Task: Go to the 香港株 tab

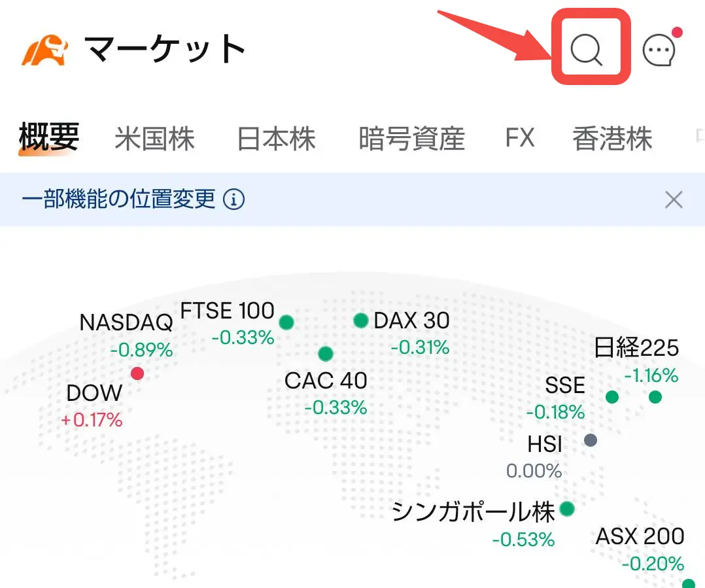Action: tap(612, 139)
